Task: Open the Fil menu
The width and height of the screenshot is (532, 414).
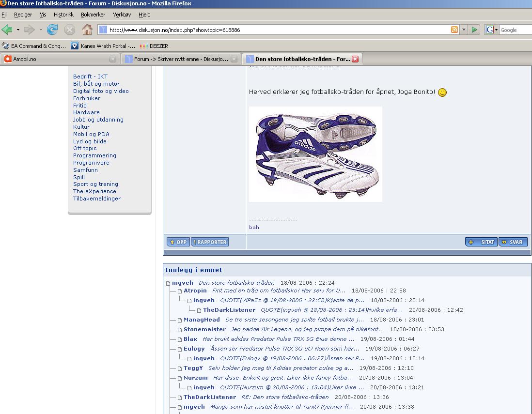Action: pyautogui.click(x=4, y=15)
